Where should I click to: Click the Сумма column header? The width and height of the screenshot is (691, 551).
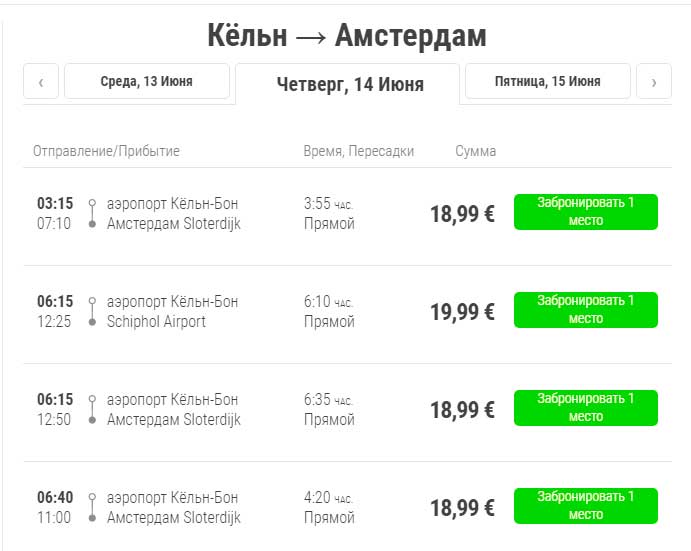(x=475, y=151)
